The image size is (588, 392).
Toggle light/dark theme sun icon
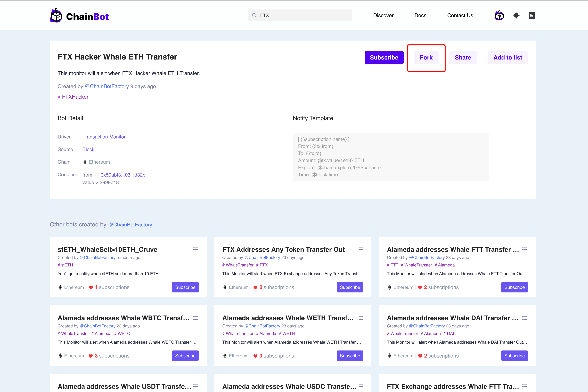(x=516, y=16)
